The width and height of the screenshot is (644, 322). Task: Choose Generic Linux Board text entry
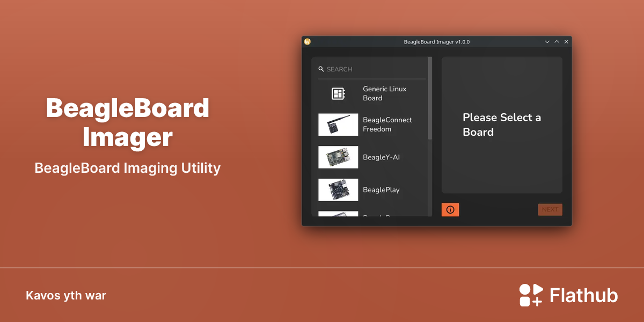385,93
